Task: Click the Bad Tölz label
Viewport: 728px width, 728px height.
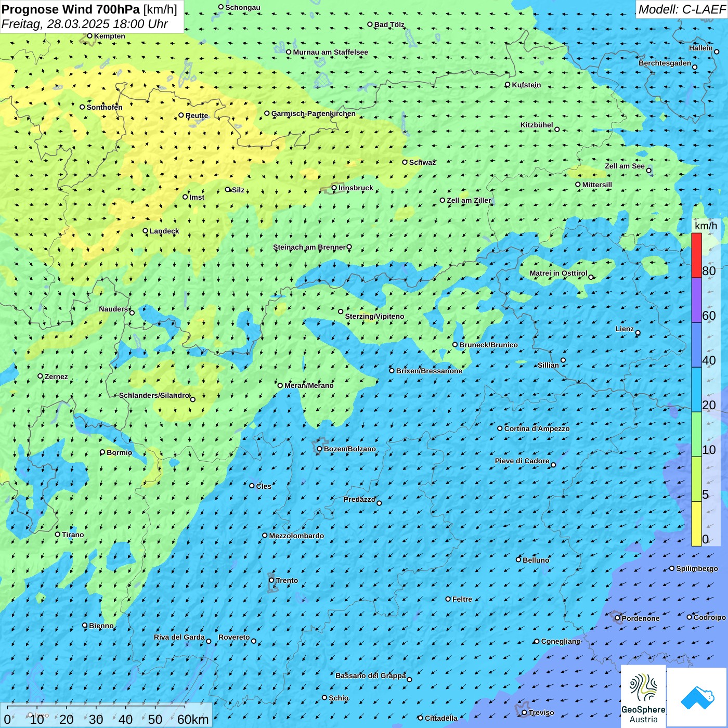Action: pos(389,24)
